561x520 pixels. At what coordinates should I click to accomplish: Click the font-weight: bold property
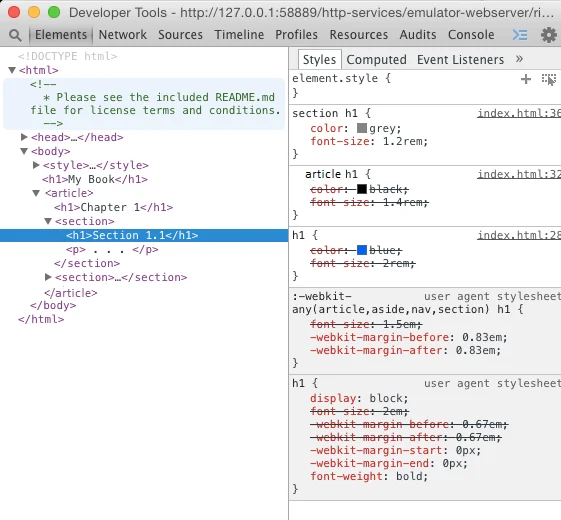[x=369, y=476]
